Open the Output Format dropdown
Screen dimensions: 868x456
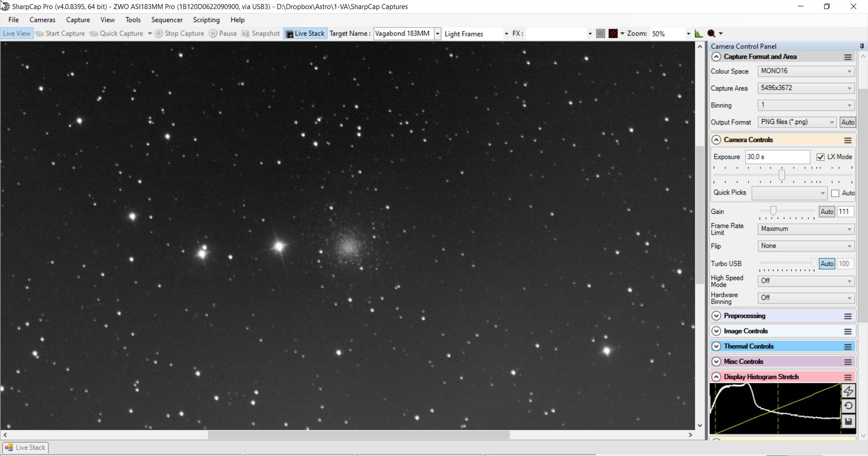coord(797,122)
